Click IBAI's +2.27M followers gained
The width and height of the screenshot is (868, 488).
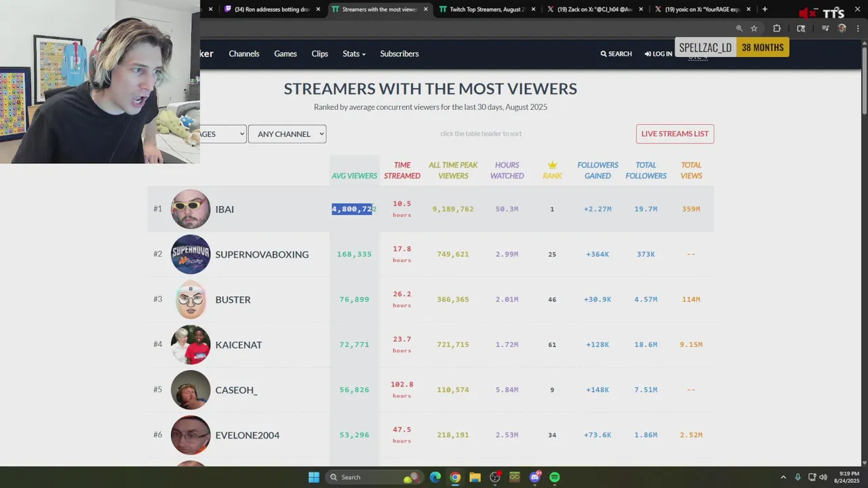(x=597, y=209)
